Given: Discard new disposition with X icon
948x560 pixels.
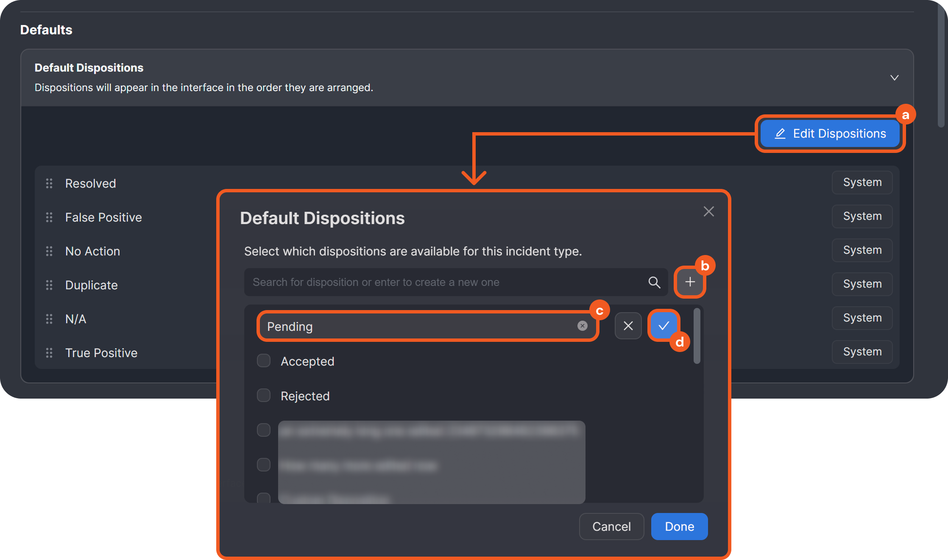Looking at the screenshot, I should [x=628, y=326].
